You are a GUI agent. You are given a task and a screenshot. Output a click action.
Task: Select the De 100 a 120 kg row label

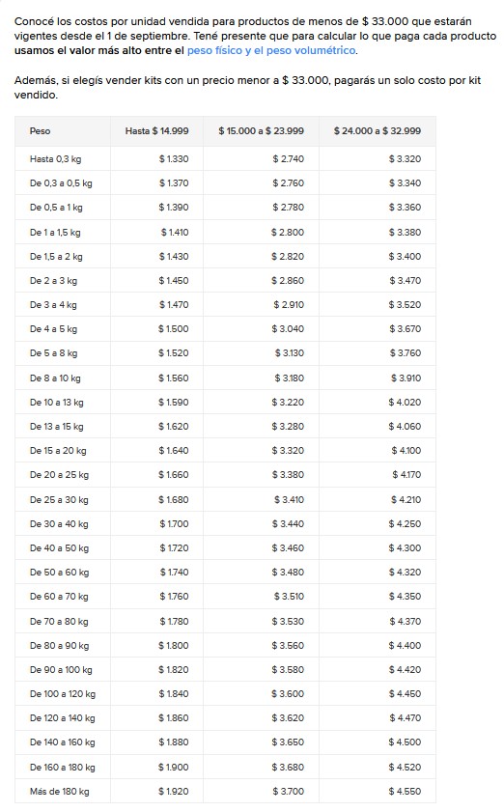(63, 694)
